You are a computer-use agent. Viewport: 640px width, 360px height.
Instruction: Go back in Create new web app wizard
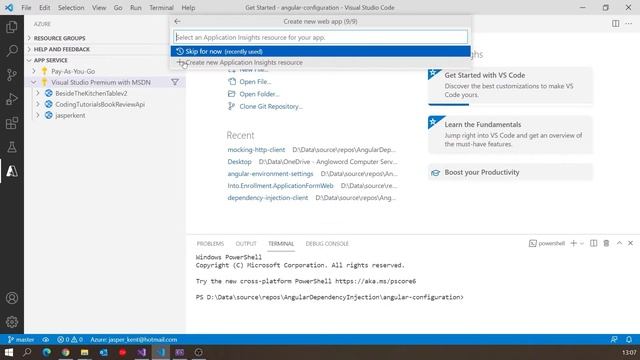click(177, 21)
